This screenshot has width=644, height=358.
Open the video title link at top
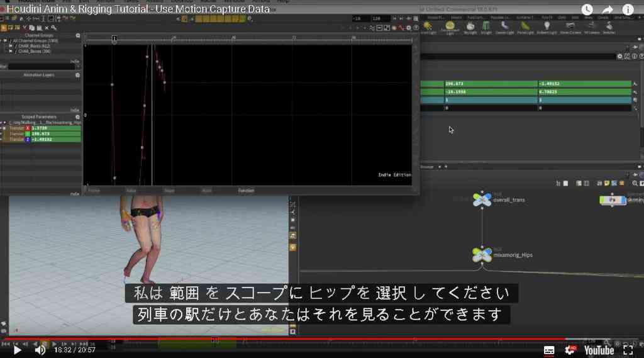[x=138, y=9]
